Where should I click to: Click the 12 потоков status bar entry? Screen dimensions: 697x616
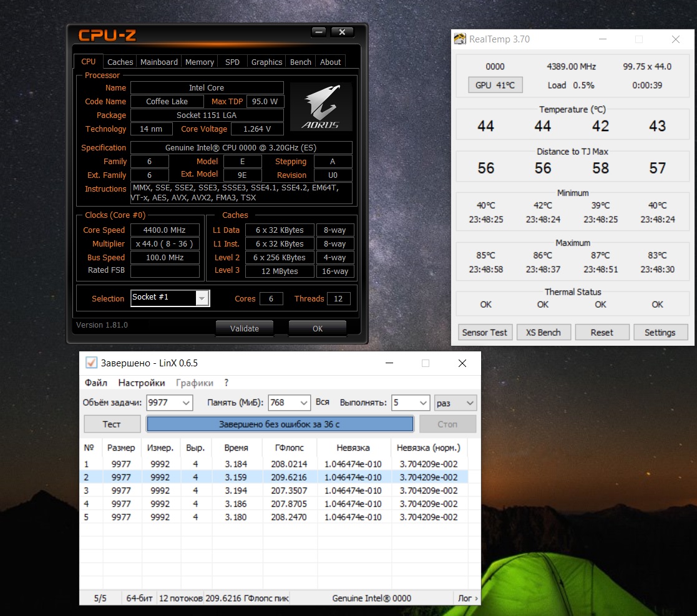pyautogui.click(x=181, y=599)
